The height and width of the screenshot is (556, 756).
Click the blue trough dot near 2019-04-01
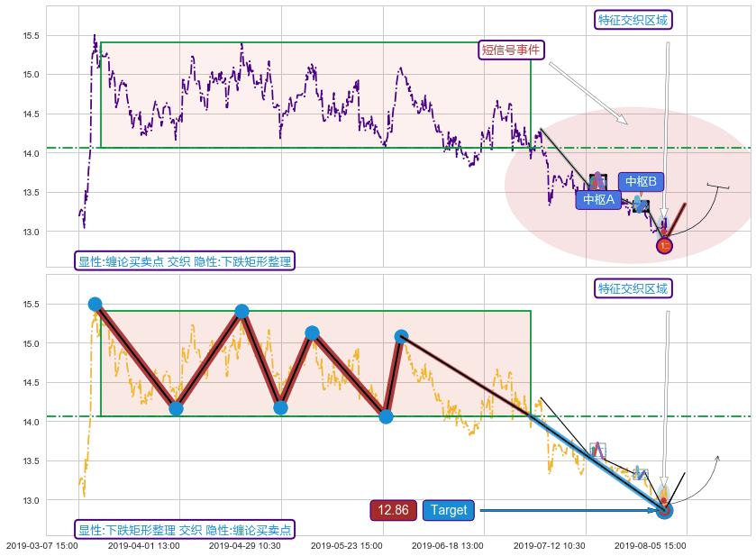[176, 408]
